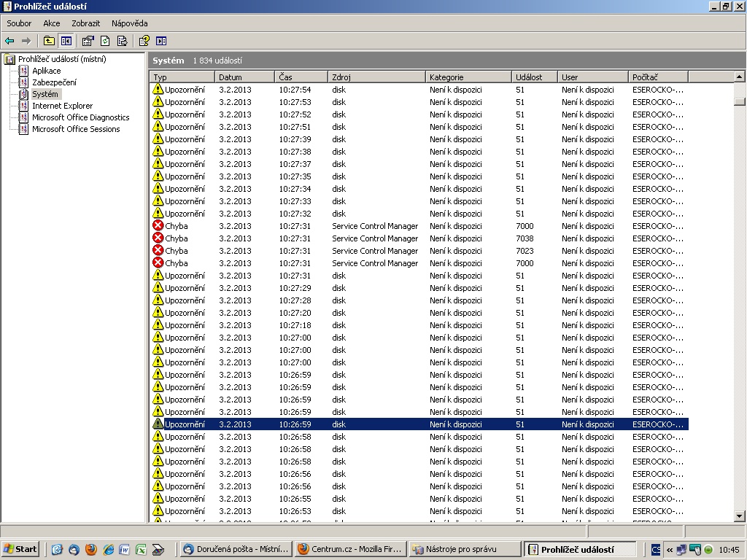
Task: Click the Up one level folder icon
Action: pos(49,41)
